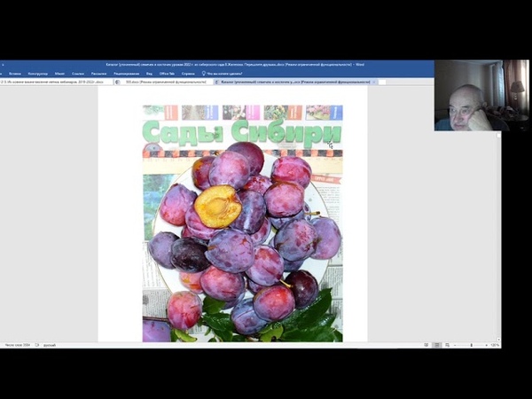Image resolution: width=532 pixels, height=399 pixels.
Task: Click the new tab button beside the Каталог tab
Action: 382,82
